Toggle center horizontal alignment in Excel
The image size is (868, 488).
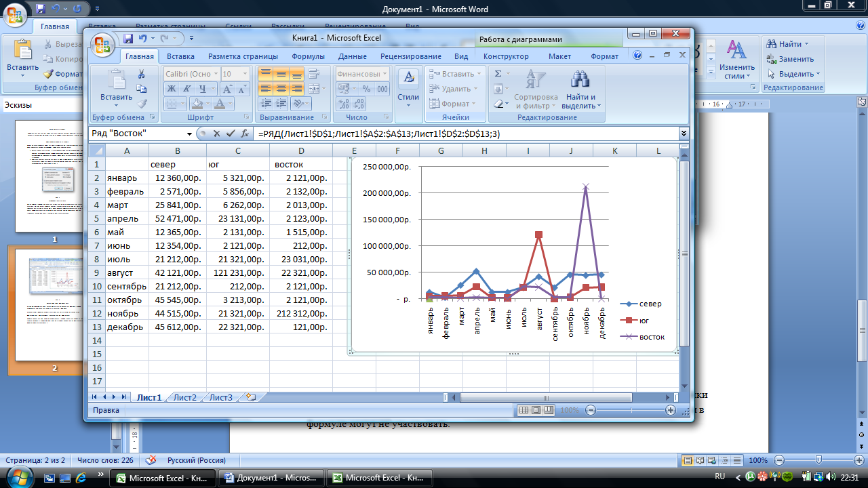coord(280,89)
